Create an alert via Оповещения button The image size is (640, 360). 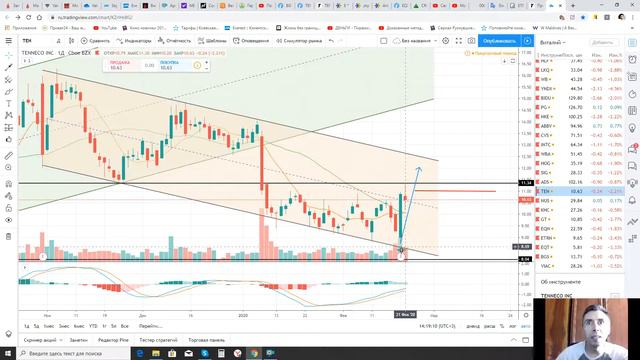[x=251, y=41]
